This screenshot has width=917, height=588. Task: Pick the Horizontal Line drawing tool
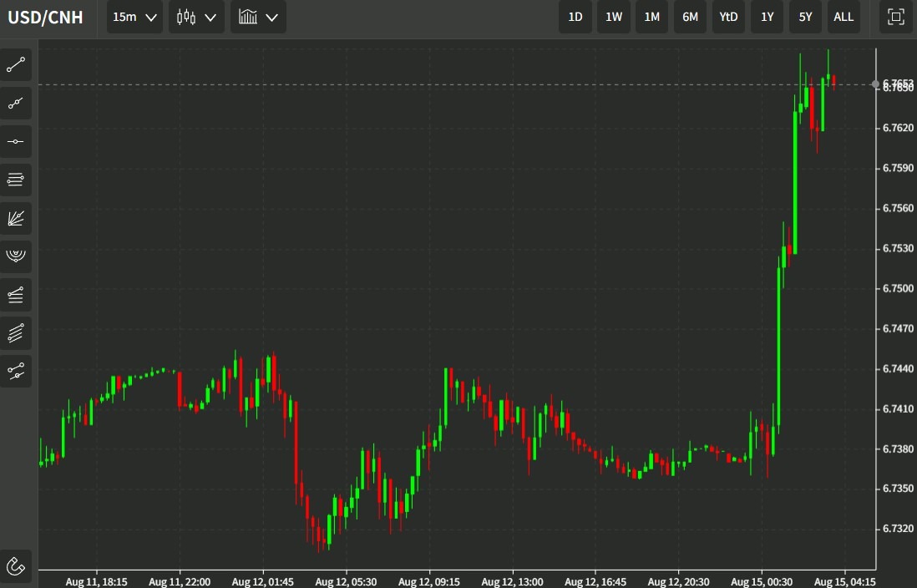tap(16, 141)
